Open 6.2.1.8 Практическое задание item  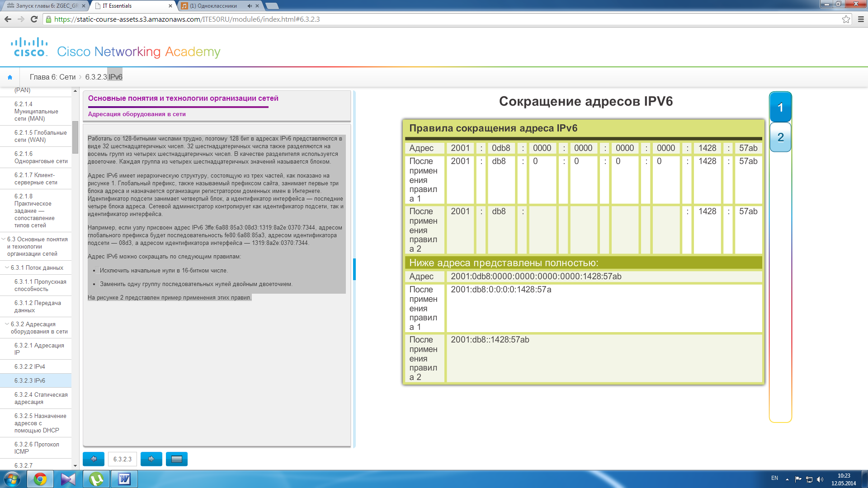[36, 211]
